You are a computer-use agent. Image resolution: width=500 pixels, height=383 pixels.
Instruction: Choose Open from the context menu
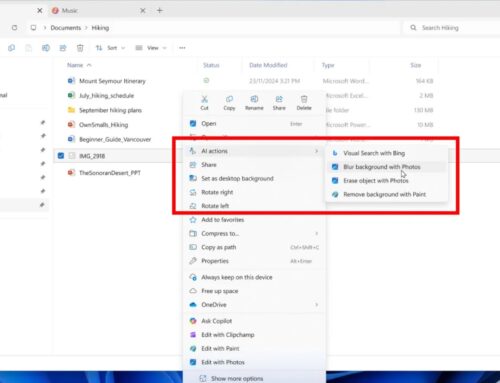pos(254,124)
